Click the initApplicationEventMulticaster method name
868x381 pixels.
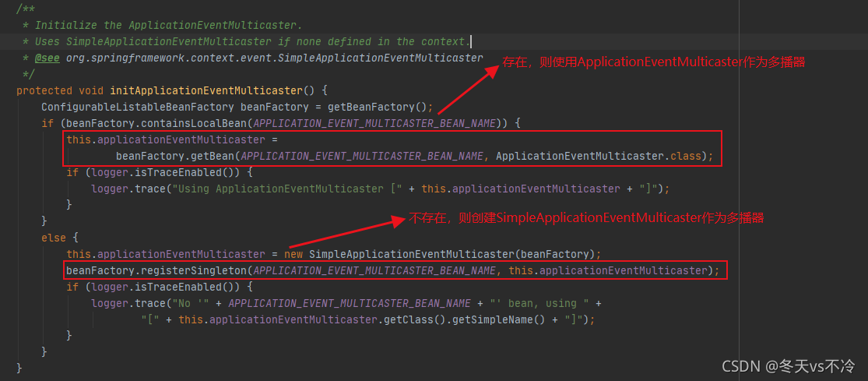tap(206, 90)
